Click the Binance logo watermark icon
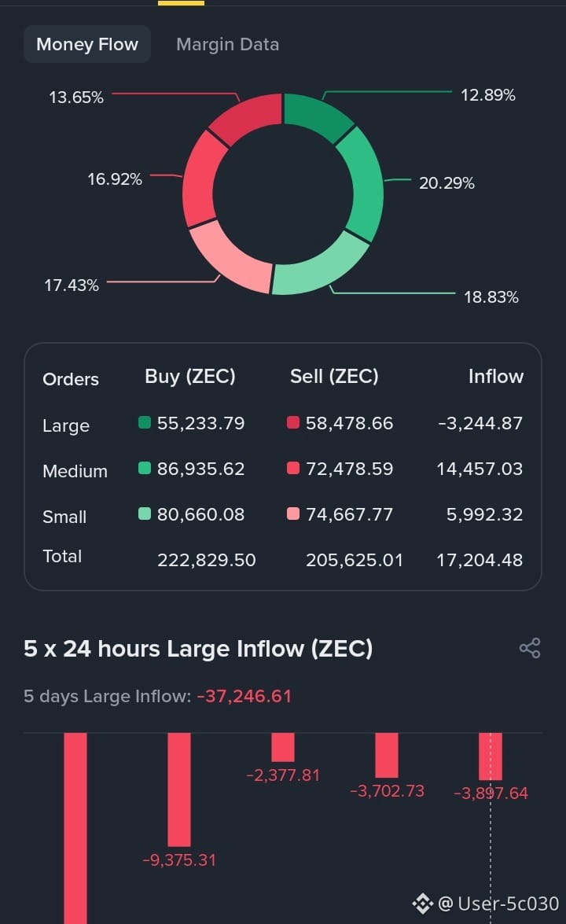The height and width of the screenshot is (924, 566). tap(422, 904)
